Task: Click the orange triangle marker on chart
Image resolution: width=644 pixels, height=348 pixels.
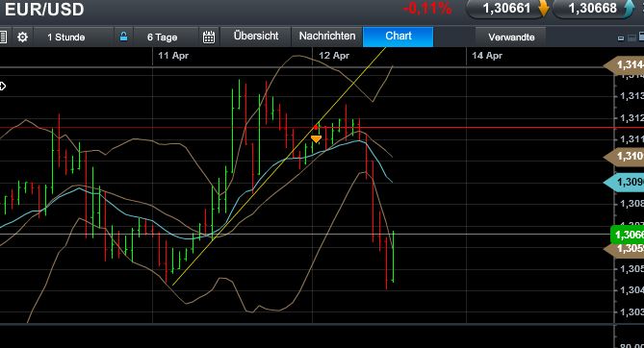Action: pyautogui.click(x=316, y=139)
